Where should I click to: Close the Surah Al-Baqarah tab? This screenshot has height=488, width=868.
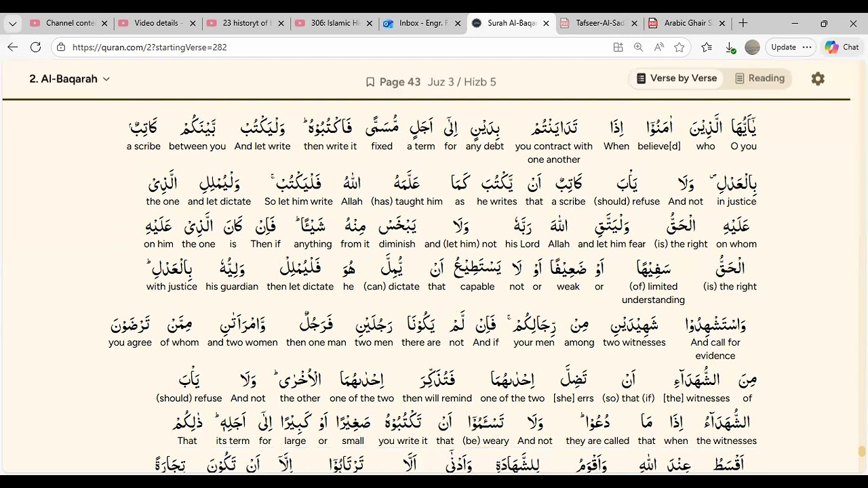[x=546, y=23]
